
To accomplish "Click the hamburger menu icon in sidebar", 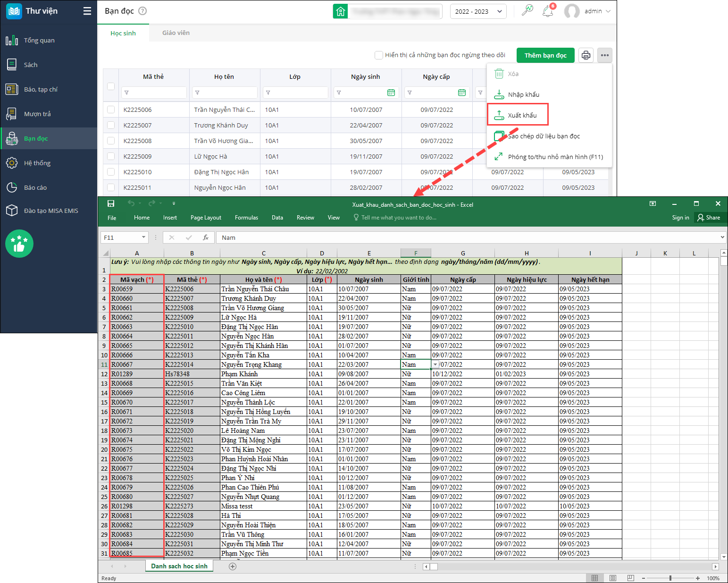I will coord(87,11).
